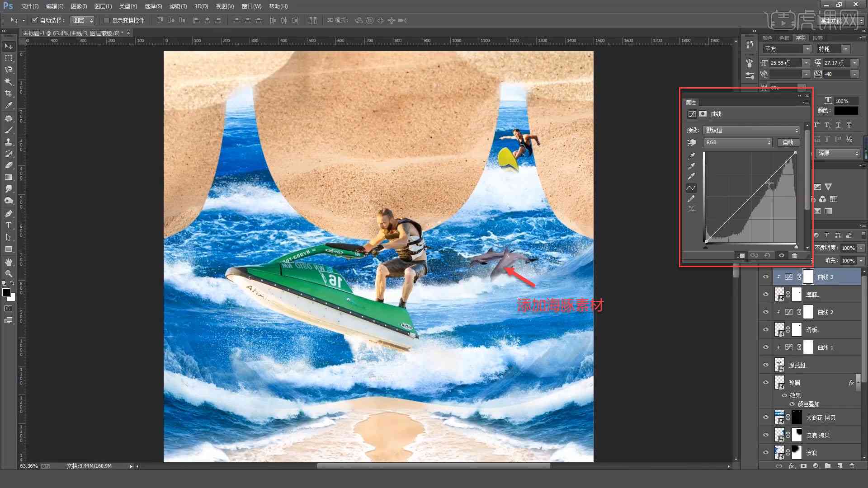Delete layer using Layers panel trash icon
The width and height of the screenshot is (868, 488).
(x=852, y=466)
